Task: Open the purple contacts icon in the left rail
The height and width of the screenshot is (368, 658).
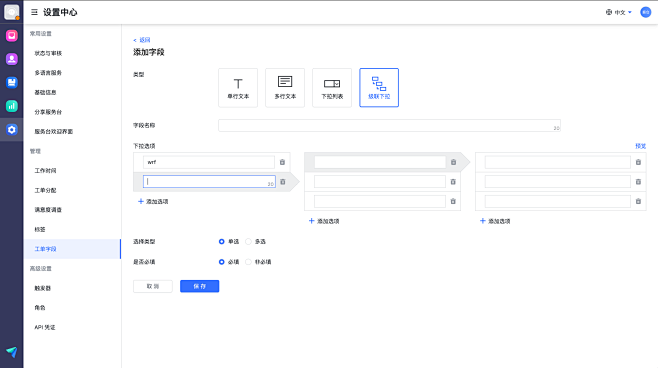Action: point(12,59)
